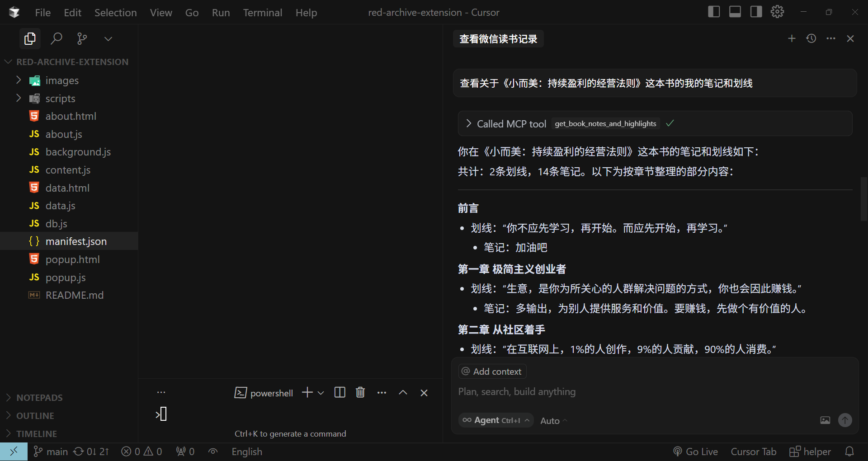Open Cursor settings gear icon

pyautogui.click(x=777, y=12)
